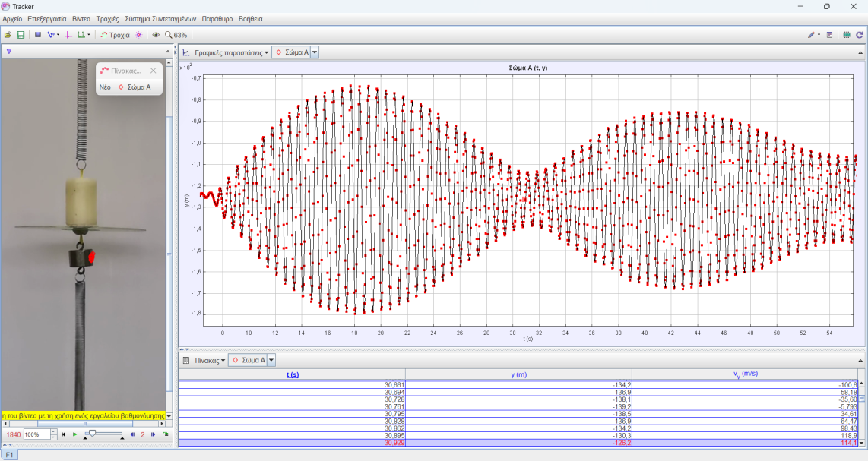Close the floating Πίνακας track control panel

153,71
